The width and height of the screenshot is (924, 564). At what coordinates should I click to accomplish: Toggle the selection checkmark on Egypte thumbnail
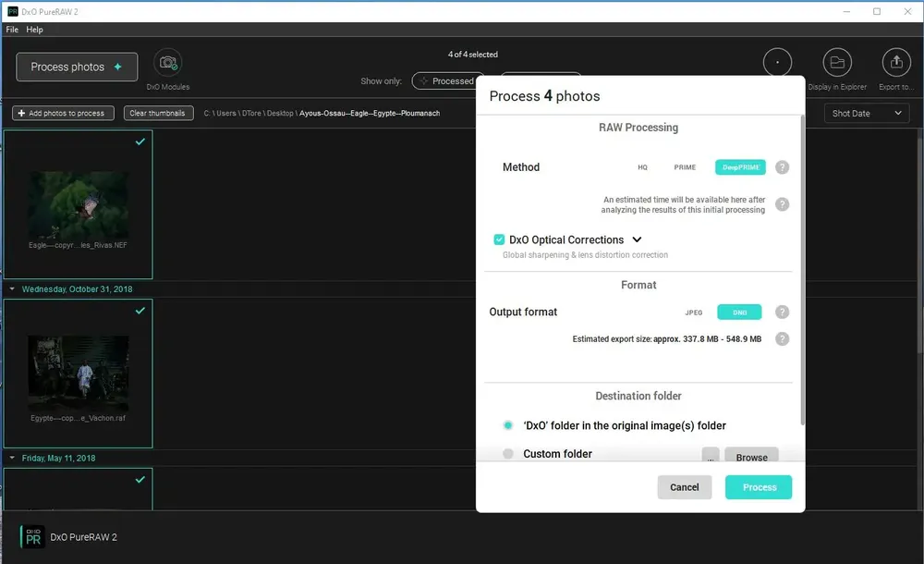(x=140, y=311)
